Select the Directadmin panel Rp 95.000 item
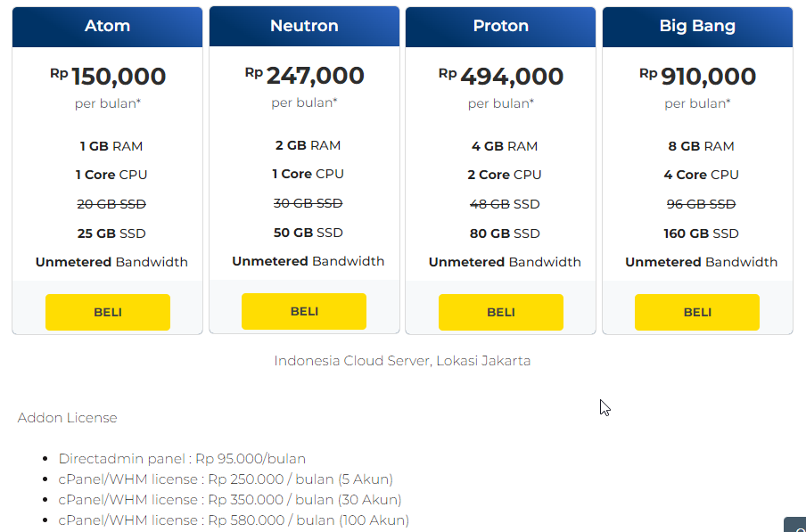 [x=182, y=459]
